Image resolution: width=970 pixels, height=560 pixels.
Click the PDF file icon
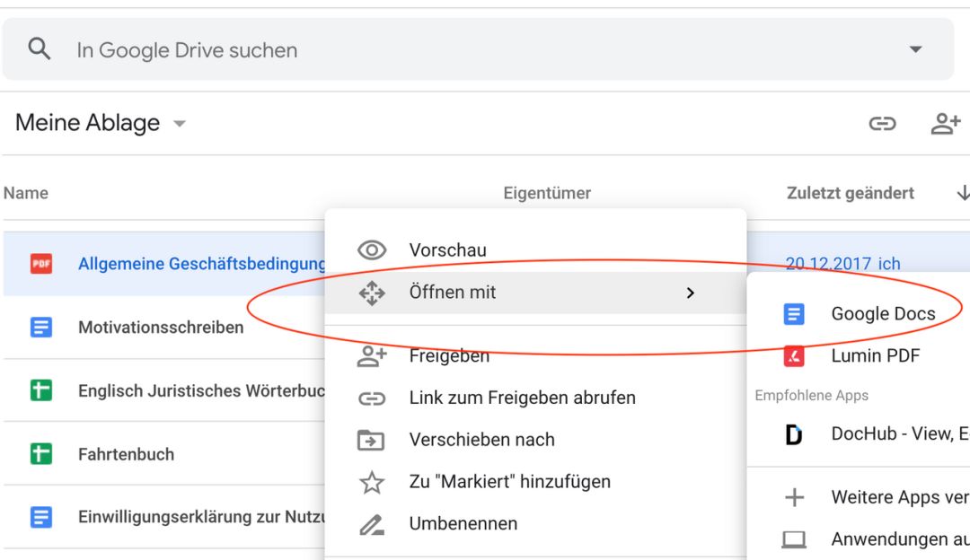click(x=41, y=264)
